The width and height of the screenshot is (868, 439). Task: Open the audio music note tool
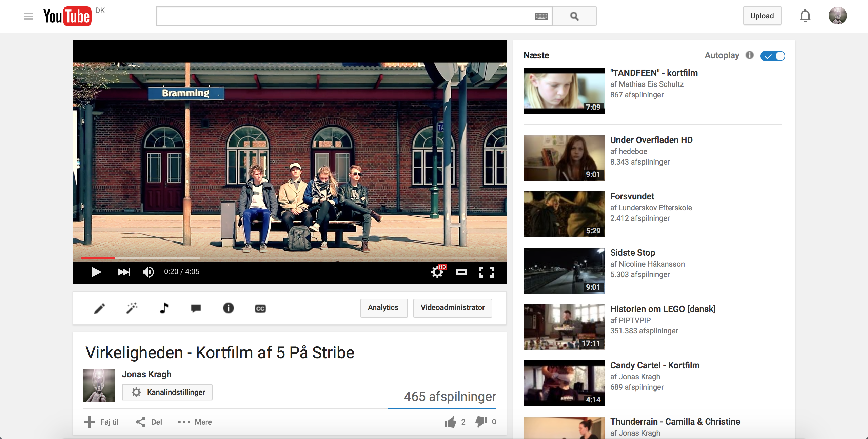point(164,308)
